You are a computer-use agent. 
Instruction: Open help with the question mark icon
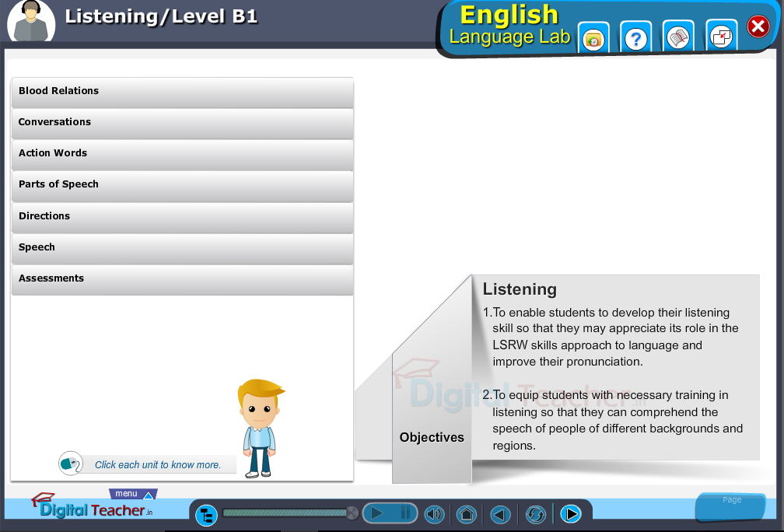point(636,38)
